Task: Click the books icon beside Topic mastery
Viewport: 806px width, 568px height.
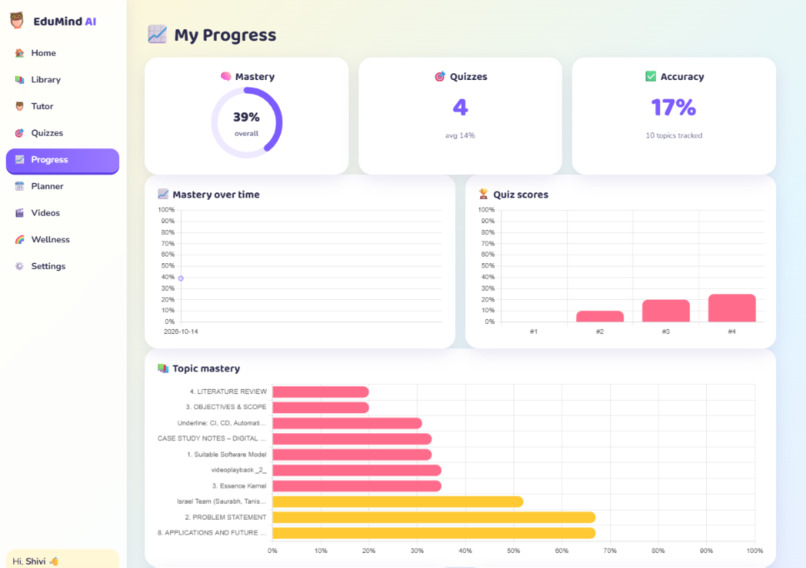Action: point(163,369)
